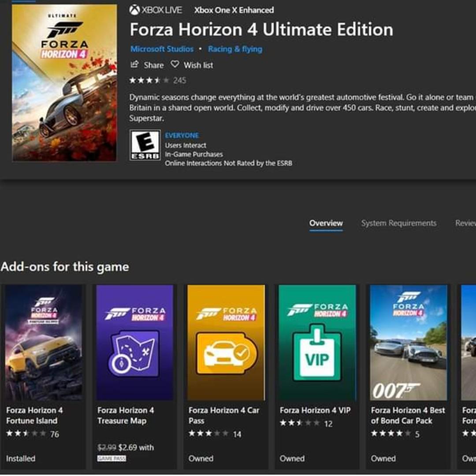Click the Wish list heart icon

[x=175, y=64]
